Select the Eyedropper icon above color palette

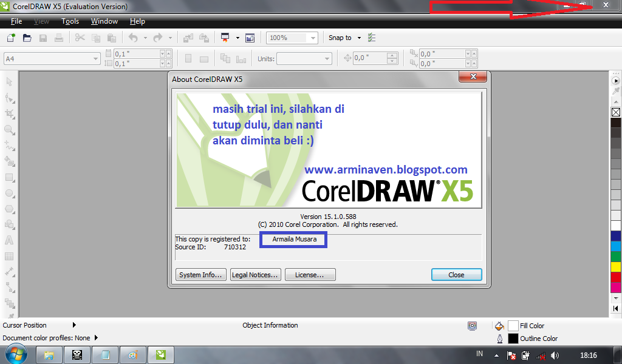[x=616, y=91]
